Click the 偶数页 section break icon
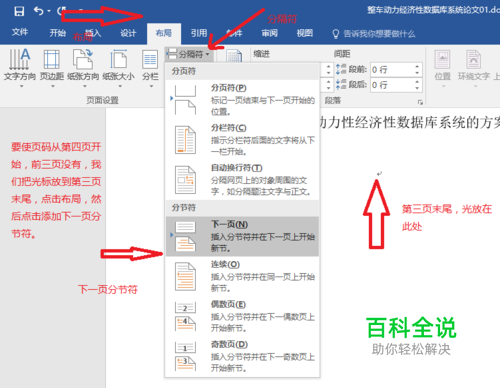This screenshot has height=388, width=500. click(x=185, y=316)
